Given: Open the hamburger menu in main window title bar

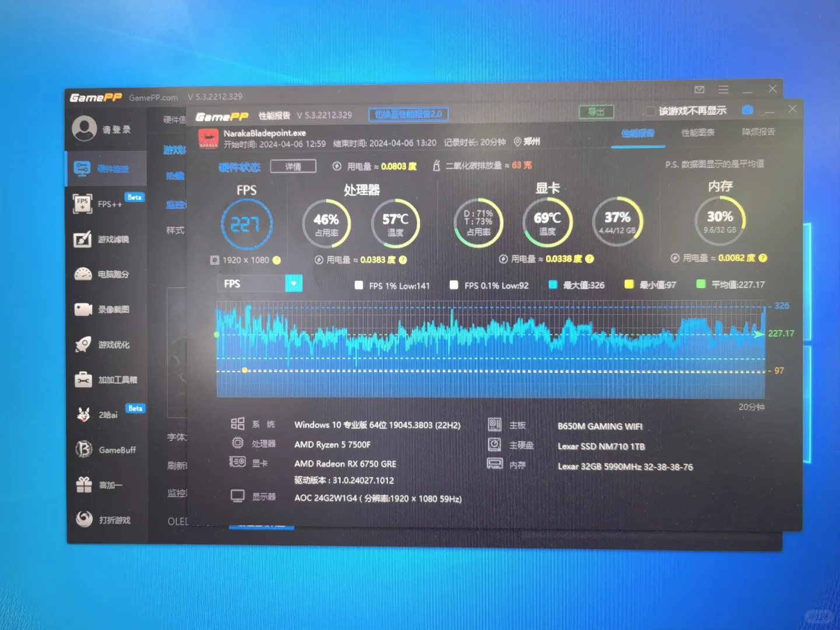Looking at the screenshot, I should 723,89.
